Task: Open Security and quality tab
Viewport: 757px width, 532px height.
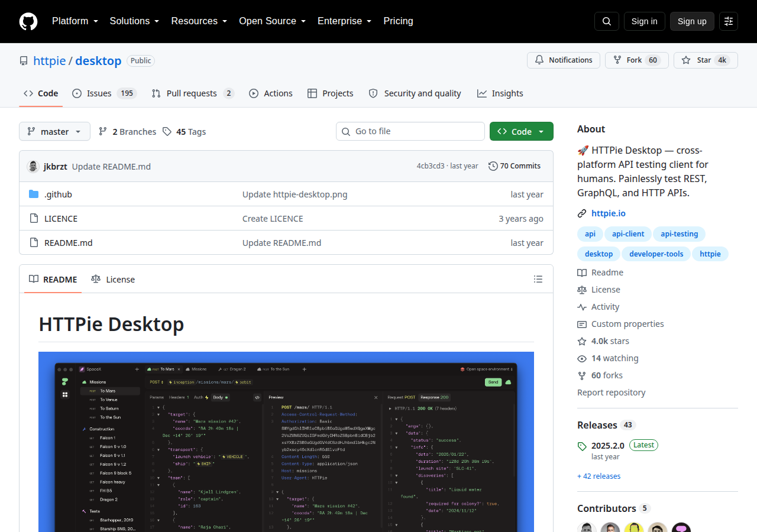Action: pos(415,93)
